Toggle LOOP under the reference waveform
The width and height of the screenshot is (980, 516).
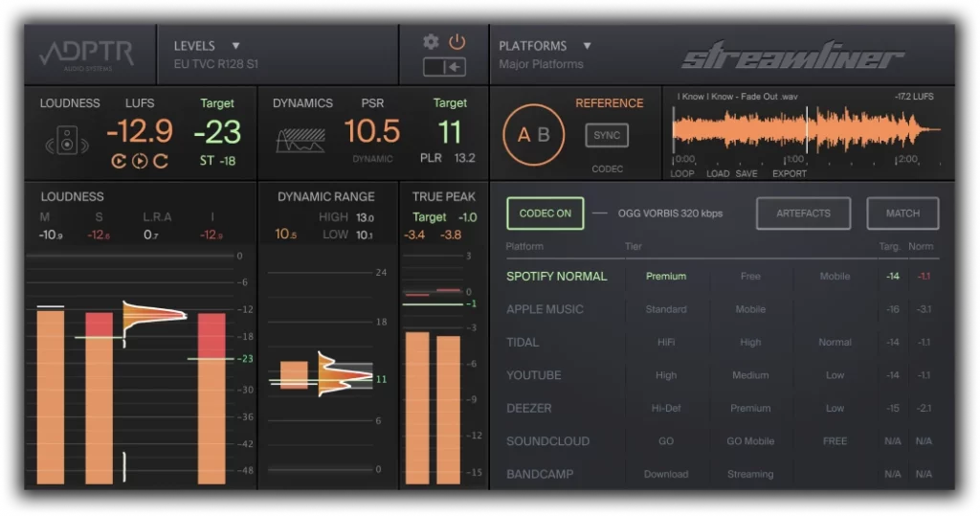(x=681, y=174)
